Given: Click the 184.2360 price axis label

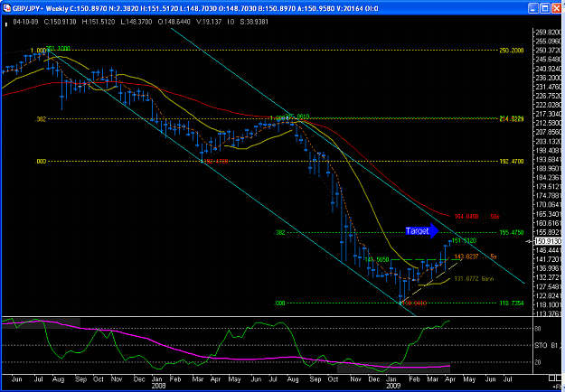Looking at the screenshot, I should click(x=549, y=177).
